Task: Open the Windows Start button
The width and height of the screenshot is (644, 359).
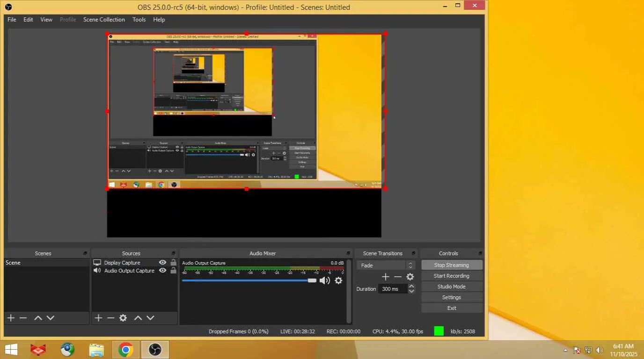Action: coord(11,350)
